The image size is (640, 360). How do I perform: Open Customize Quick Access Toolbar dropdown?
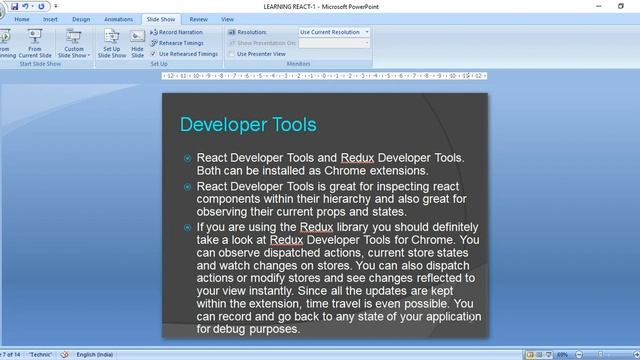56,7
